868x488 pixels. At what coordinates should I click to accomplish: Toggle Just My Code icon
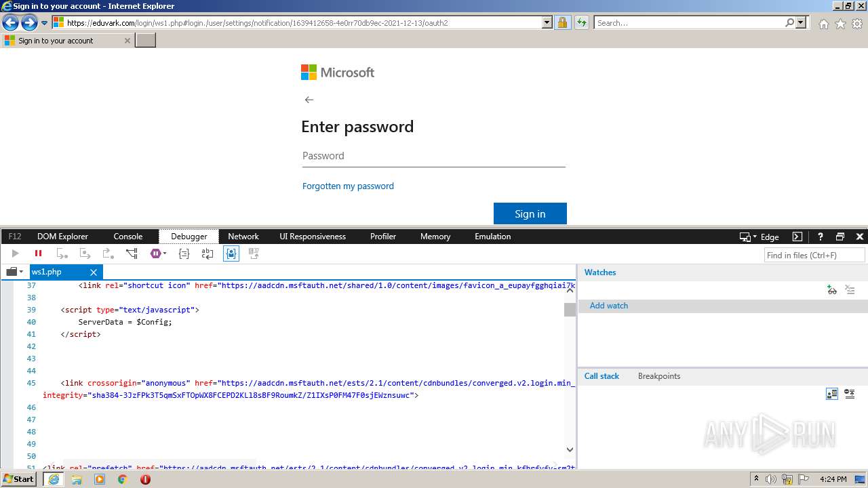231,253
